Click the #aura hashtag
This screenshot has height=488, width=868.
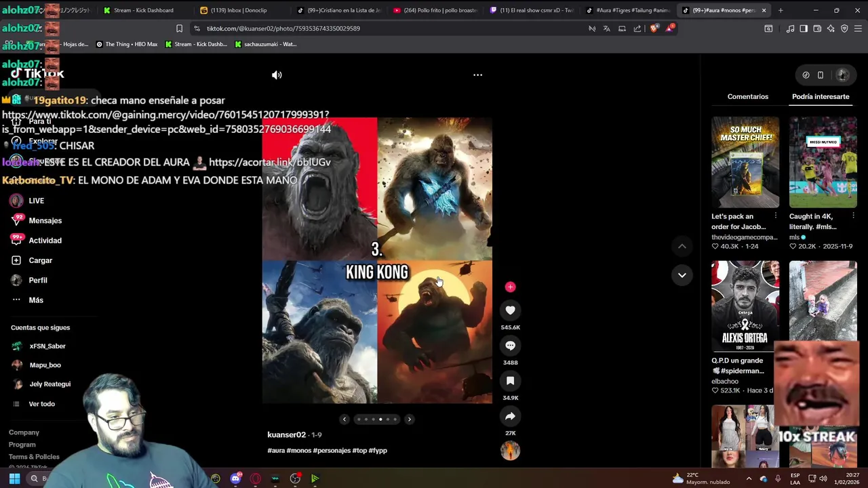276,451
